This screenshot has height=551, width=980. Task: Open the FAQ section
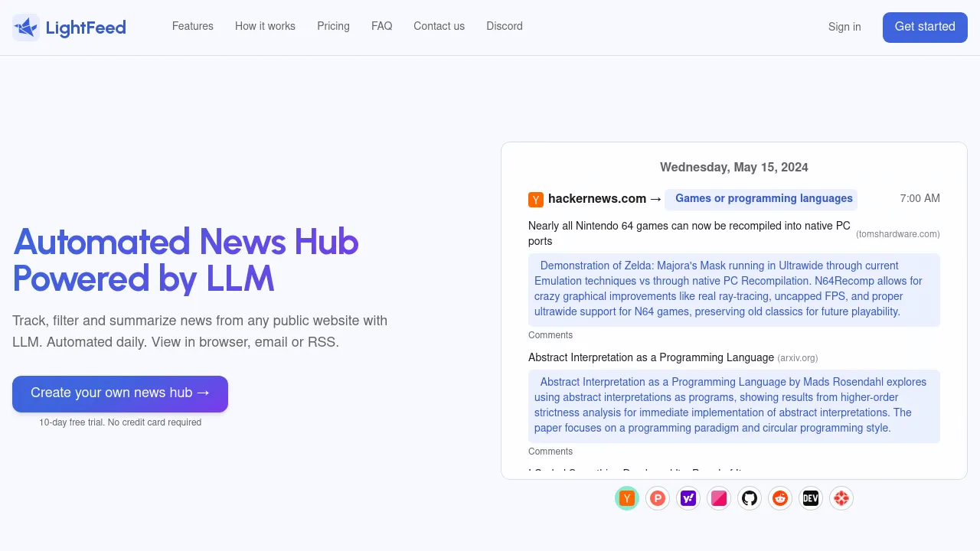381,26
